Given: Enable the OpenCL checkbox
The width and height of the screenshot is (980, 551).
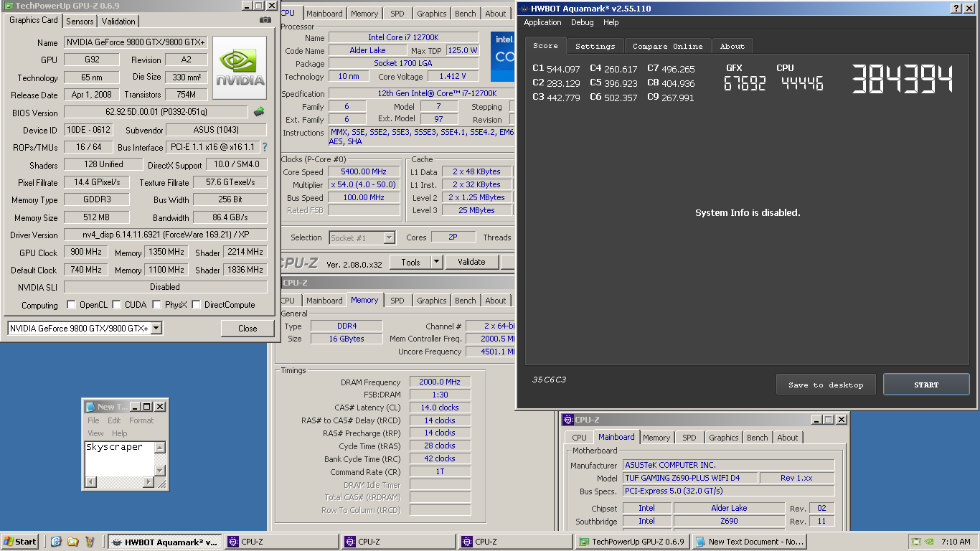Looking at the screenshot, I should (x=71, y=305).
